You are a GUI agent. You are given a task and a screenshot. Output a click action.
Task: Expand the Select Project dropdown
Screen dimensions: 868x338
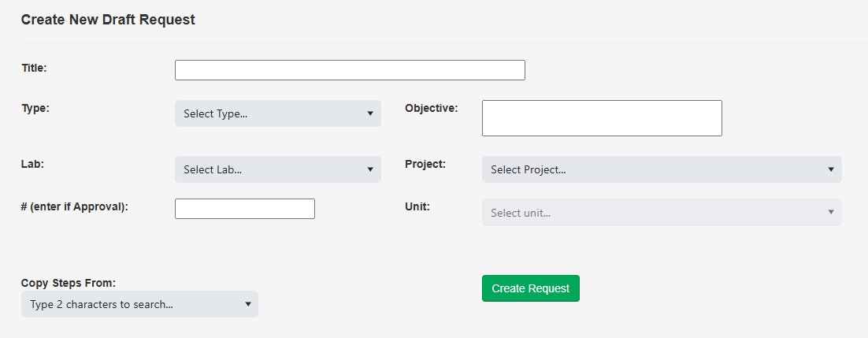661,169
